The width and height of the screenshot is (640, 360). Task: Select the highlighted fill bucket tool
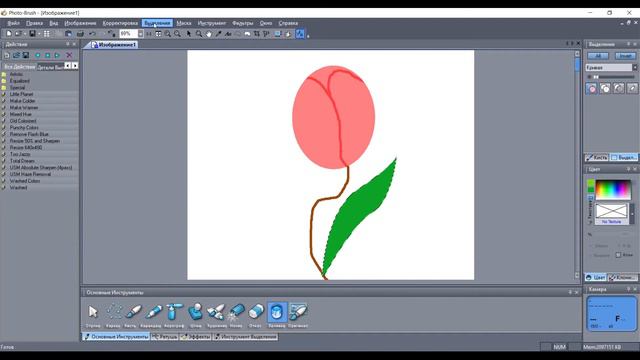click(x=277, y=312)
